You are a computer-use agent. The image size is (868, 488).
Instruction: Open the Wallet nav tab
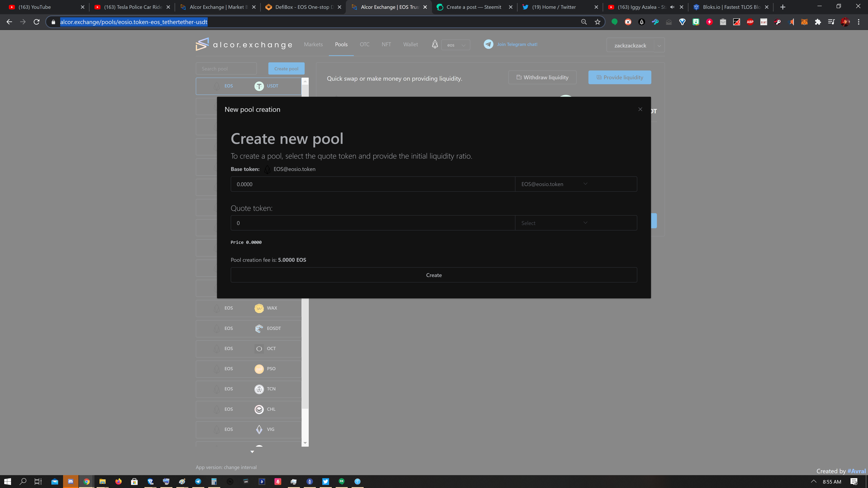410,44
